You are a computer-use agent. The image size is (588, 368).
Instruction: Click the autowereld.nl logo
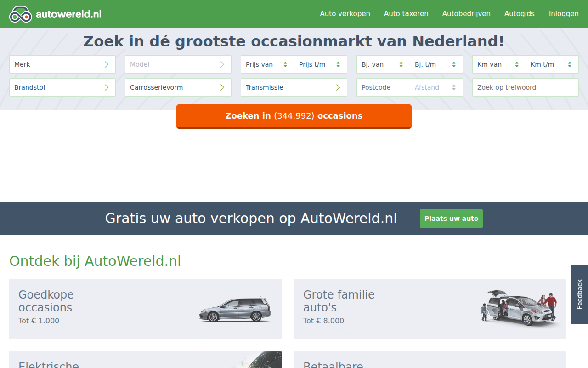click(55, 14)
